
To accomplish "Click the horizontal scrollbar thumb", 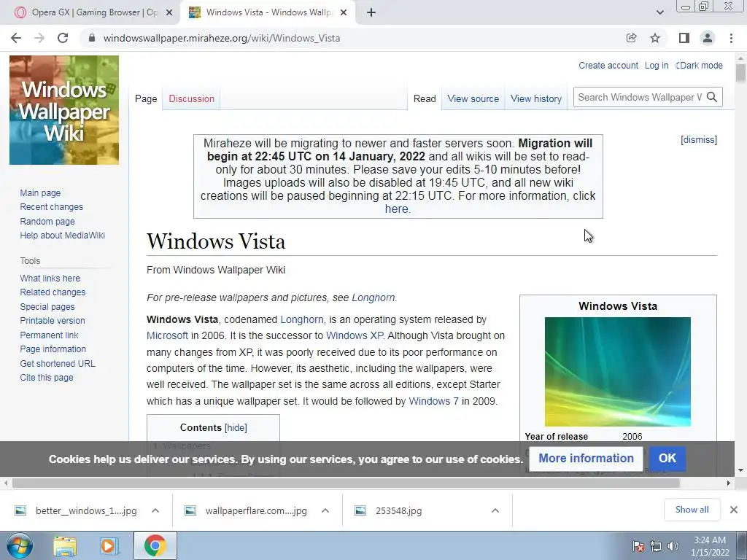I will tap(346, 483).
